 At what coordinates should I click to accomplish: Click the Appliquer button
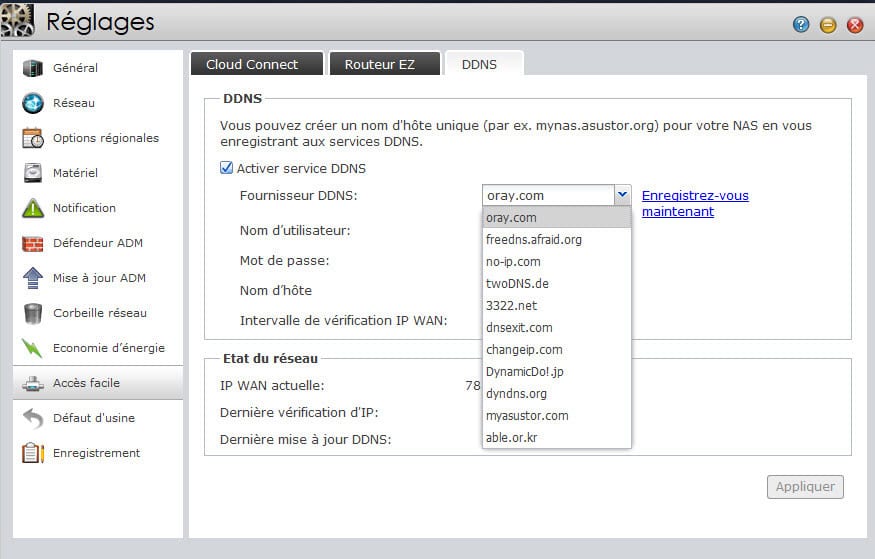[805, 486]
